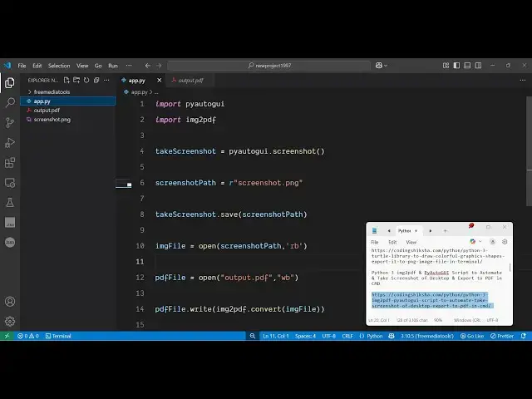Open the Extensions view
The width and height of the screenshot is (532, 399).
[10, 163]
